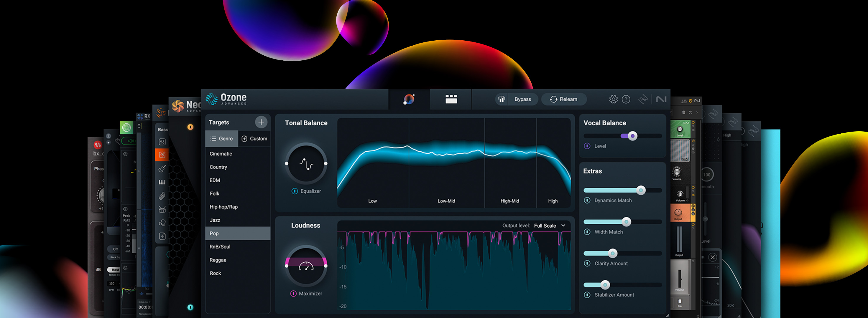Toggle the Equalizer power button
Screen dimensions: 868x318
[x=295, y=191]
